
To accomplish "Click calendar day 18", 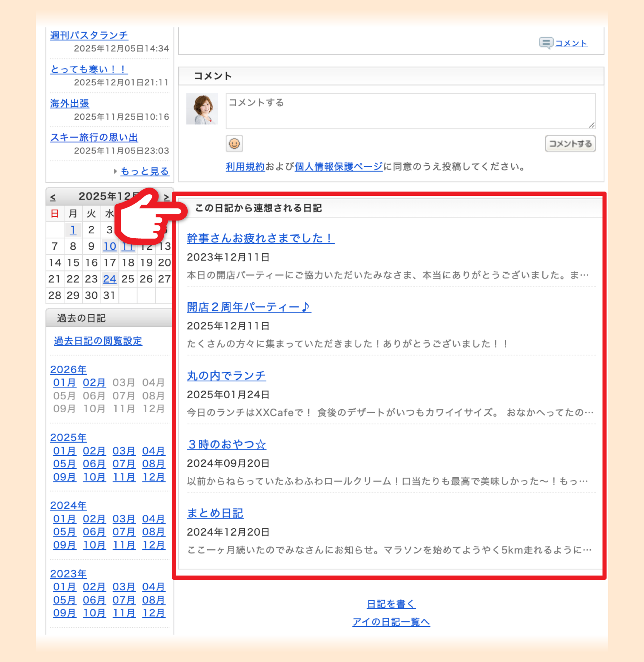I will click(x=128, y=263).
